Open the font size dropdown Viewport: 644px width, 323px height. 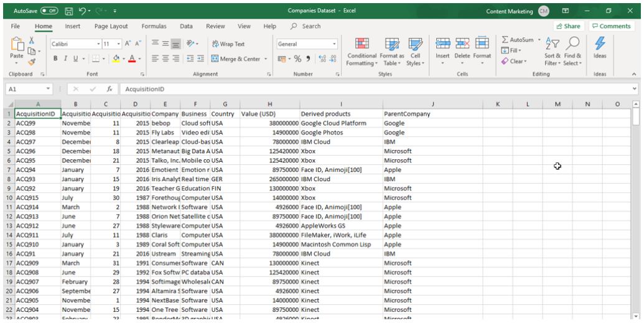coord(119,44)
